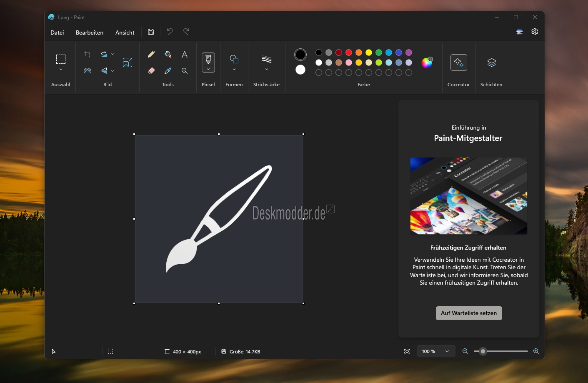Open Paint settings gear

pos(535,32)
